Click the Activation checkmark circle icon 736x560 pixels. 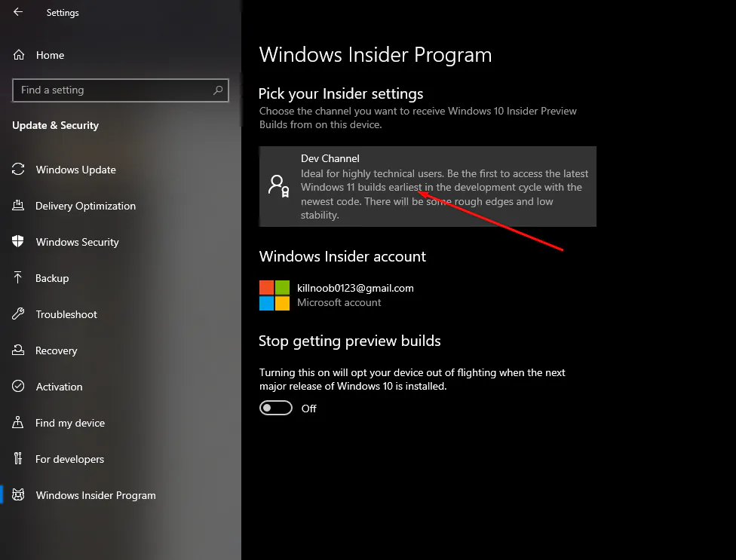[x=18, y=386]
